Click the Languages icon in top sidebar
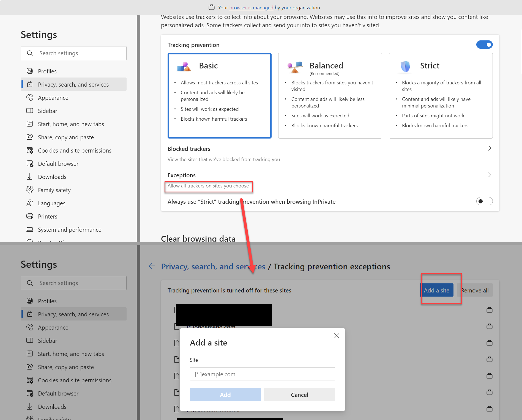The width and height of the screenshot is (522, 420). coord(30,203)
